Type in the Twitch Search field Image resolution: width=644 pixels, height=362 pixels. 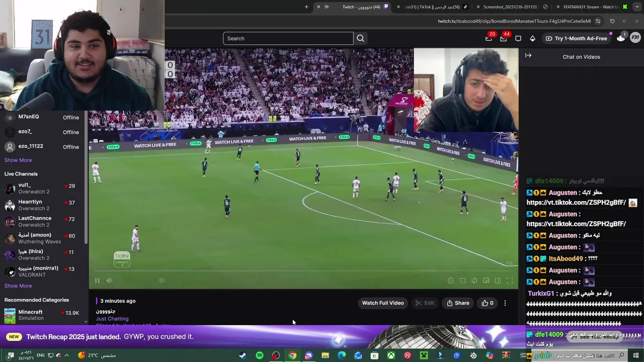tap(288, 38)
